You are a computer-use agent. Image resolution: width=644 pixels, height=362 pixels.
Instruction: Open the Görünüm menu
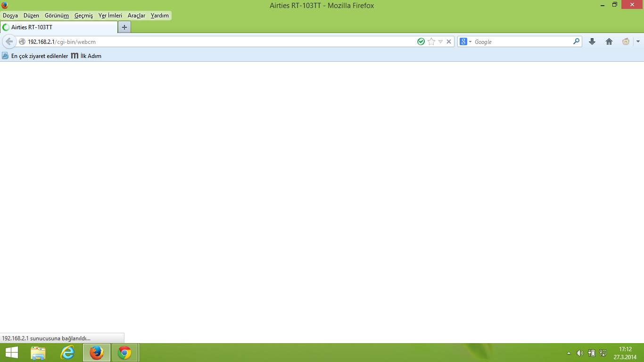click(x=57, y=16)
